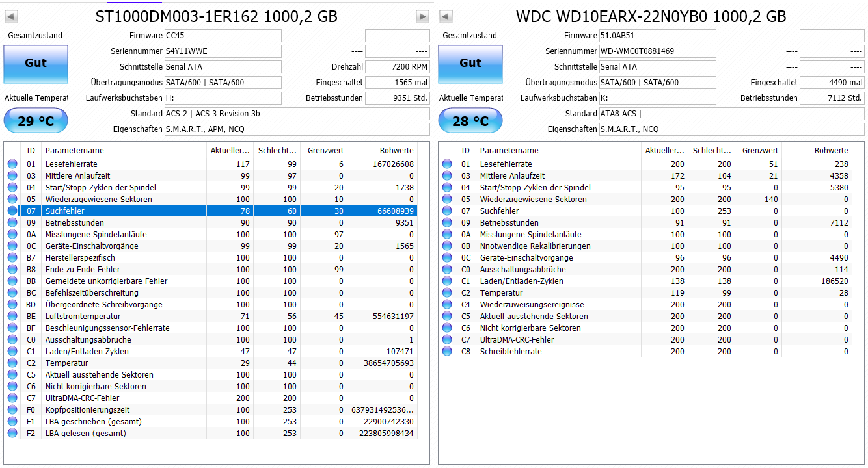The width and height of the screenshot is (868, 468).
Task: Click raw value 186520 on WDC drive
Action: (x=835, y=281)
